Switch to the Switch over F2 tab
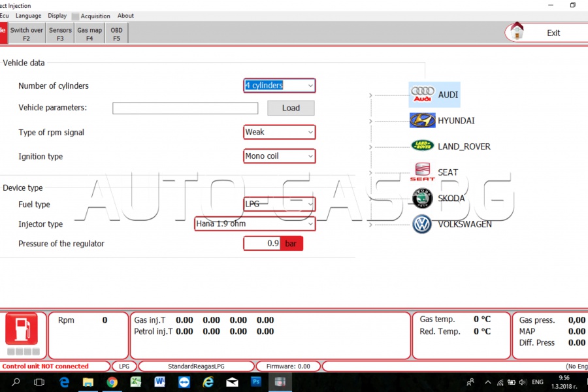Screen dimensions: 588x392 tap(27, 34)
